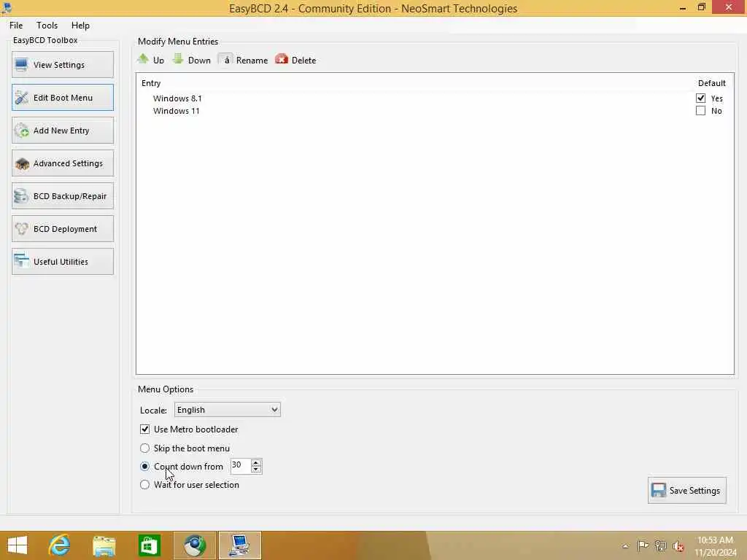Open the View Settings page

(63, 65)
